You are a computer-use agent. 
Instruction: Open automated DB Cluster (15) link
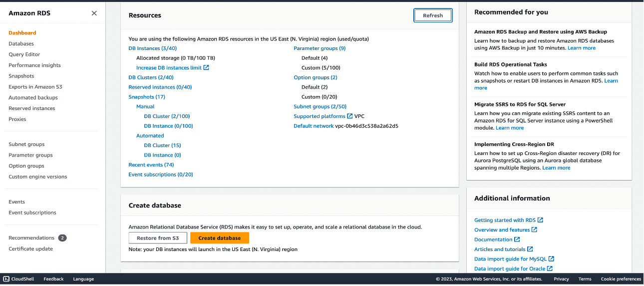[163, 145]
